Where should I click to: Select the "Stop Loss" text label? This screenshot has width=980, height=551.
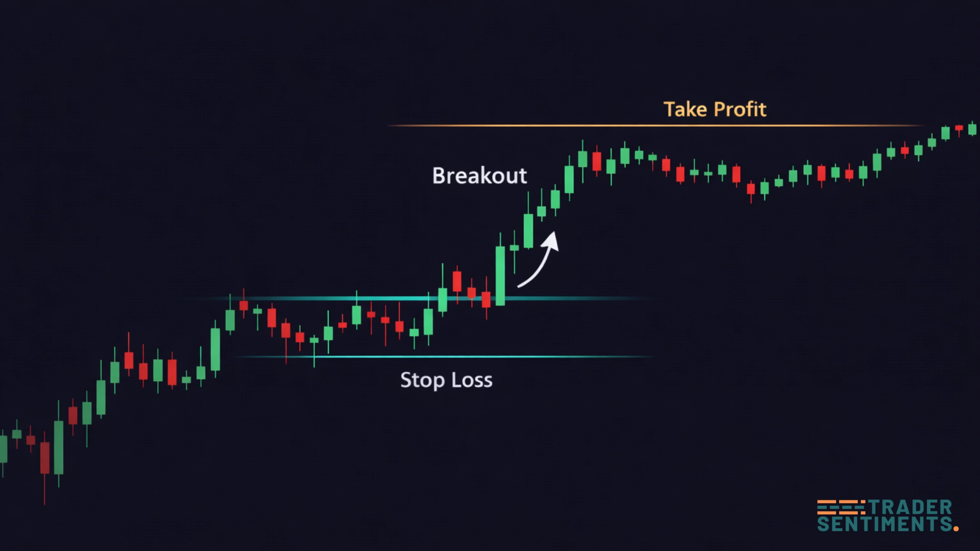446,380
